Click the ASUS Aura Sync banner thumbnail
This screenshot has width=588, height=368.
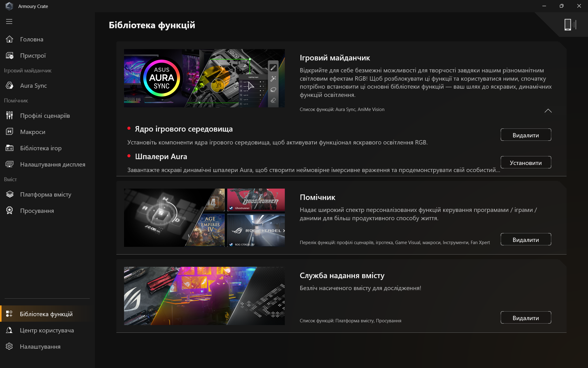tap(204, 78)
